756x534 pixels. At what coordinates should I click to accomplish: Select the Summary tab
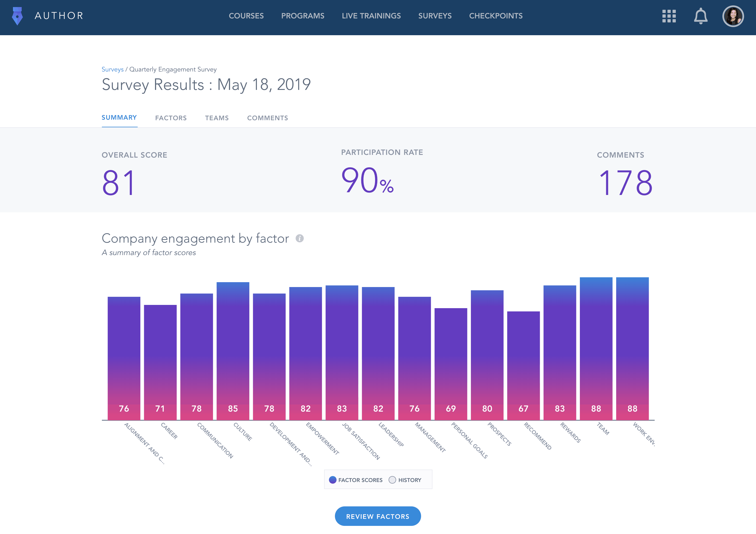119,118
